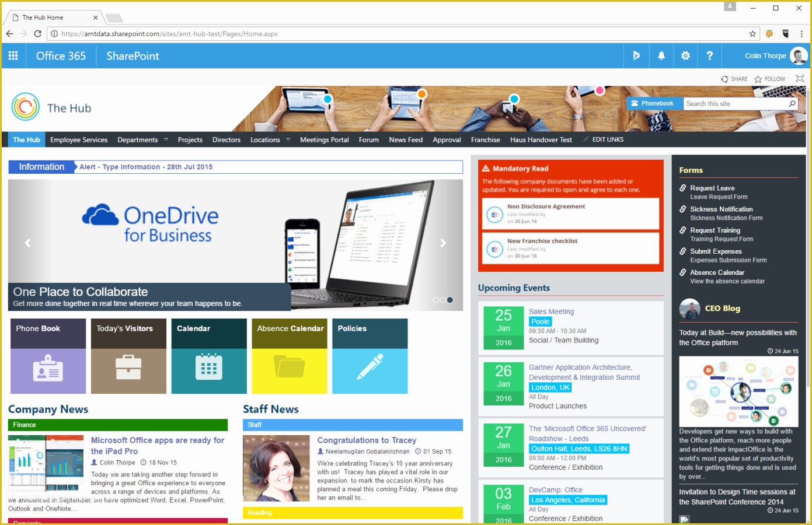This screenshot has height=525, width=812.
Task: Open the Calendar tile
Action: click(x=209, y=356)
